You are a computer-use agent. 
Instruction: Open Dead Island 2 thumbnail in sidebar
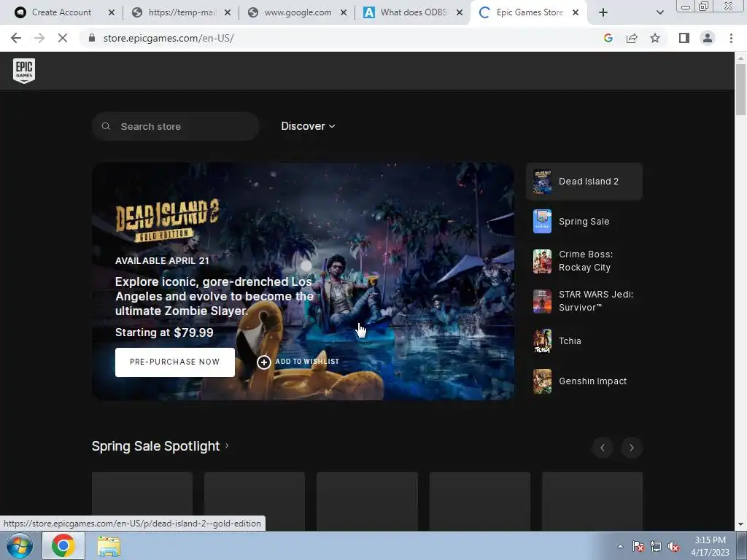[x=542, y=182]
